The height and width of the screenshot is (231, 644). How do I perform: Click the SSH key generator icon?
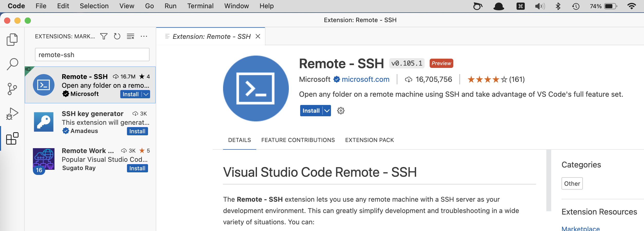pos(44,122)
